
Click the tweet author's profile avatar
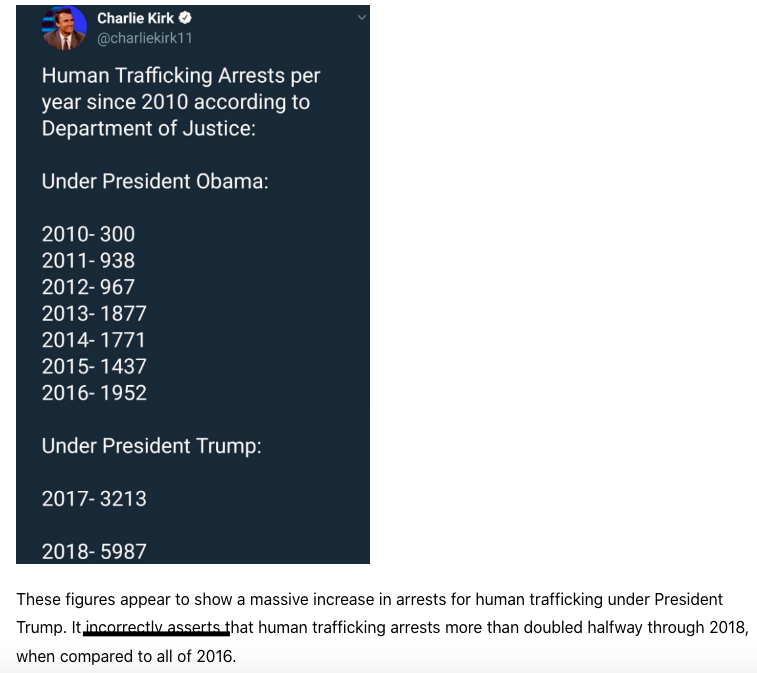[64, 28]
